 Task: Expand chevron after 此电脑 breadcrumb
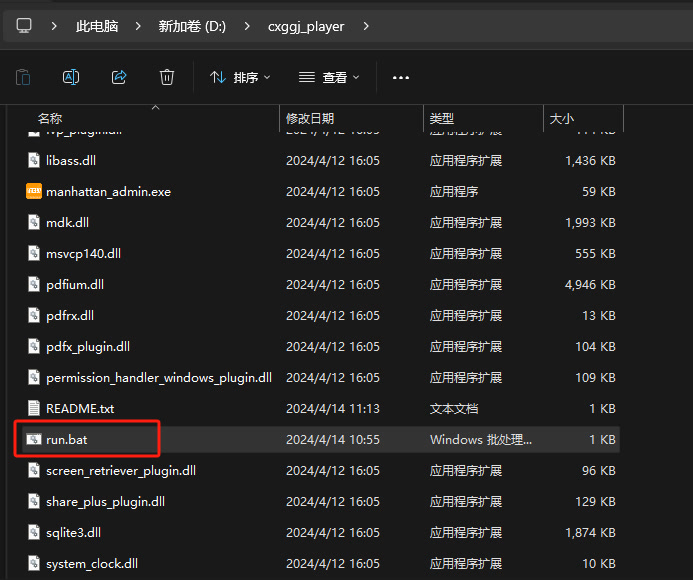(138, 26)
